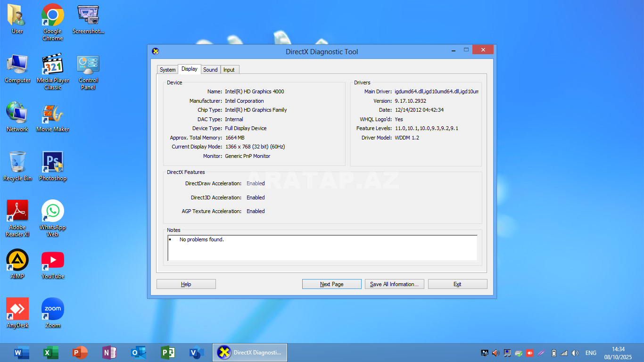Image resolution: width=644 pixels, height=362 pixels.
Task: Click the 'WDDM 1.2' driver model
Action: click(407, 138)
